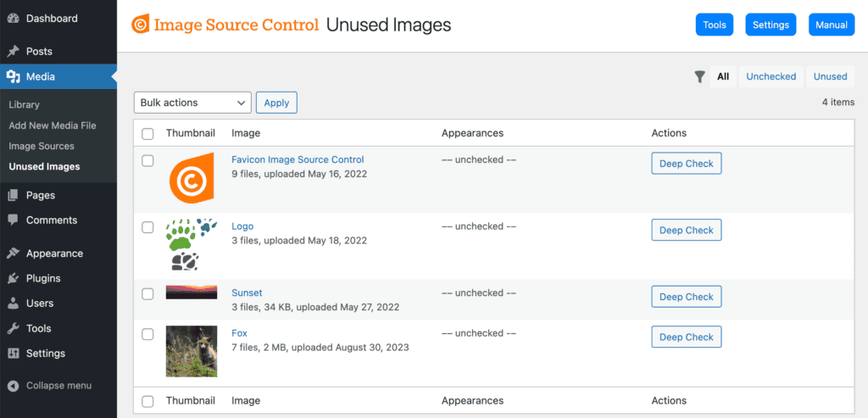
Task: Click "9 files, uploaded May 16, 2022" text
Action: coord(299,174)
